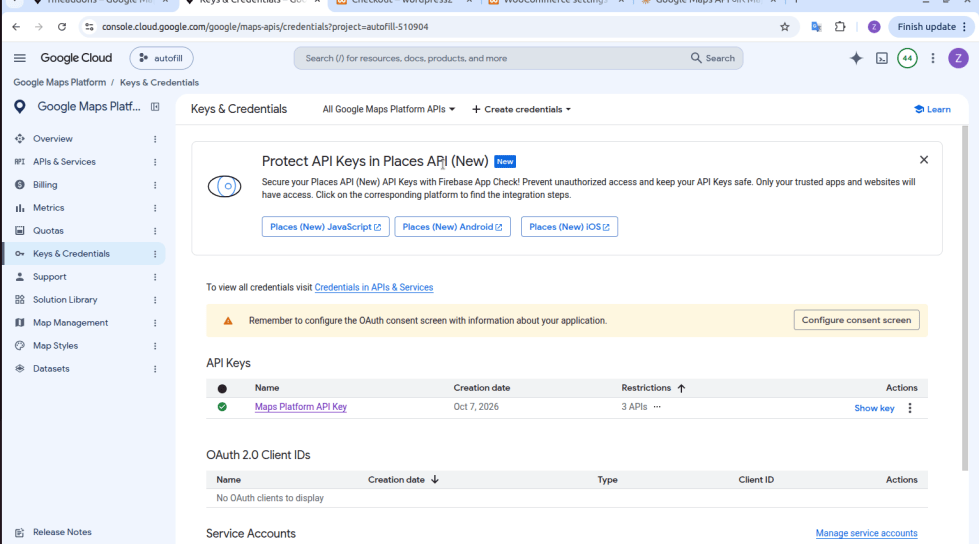
Task: Open the Learn panel link
Action: pos(932,109)
